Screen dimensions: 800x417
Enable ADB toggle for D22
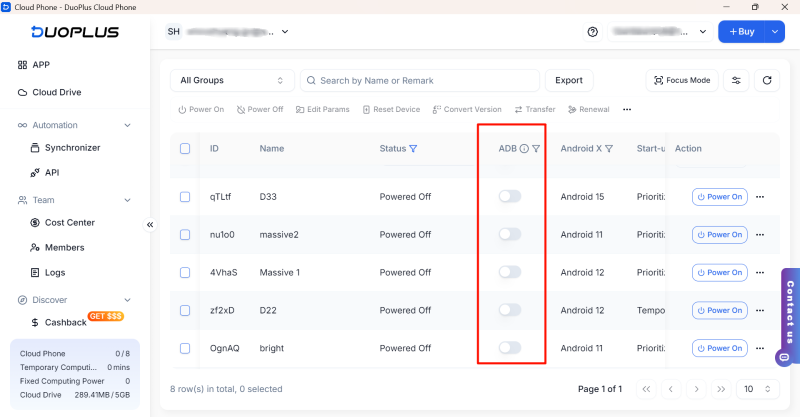[x=510, y=309]
